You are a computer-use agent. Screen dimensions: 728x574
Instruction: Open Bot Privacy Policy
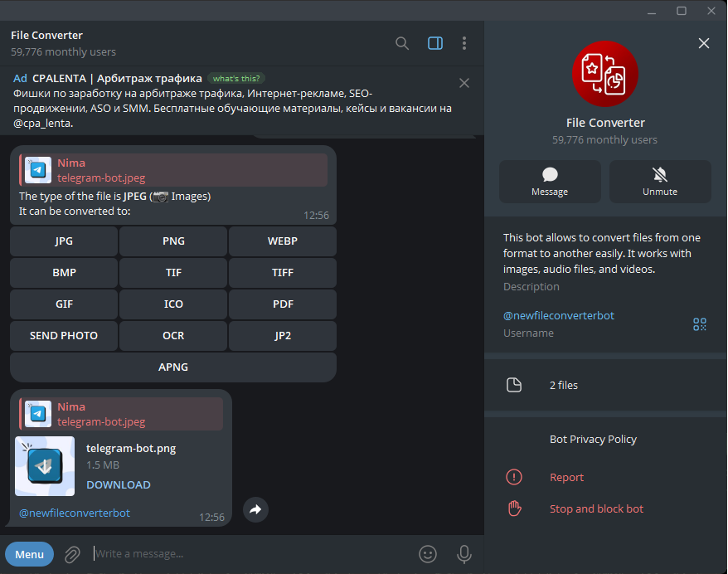tap(593, 439)
